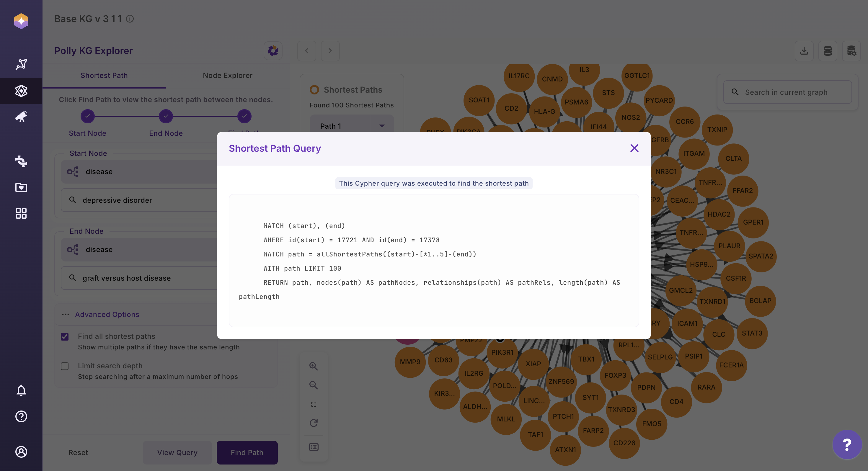Switch to the Node Explorer tab

click(x=227, y=76)
